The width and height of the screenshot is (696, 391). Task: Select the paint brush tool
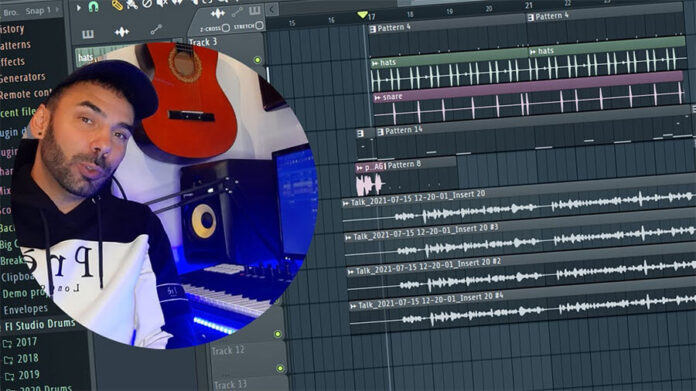[x=132, y=4]
